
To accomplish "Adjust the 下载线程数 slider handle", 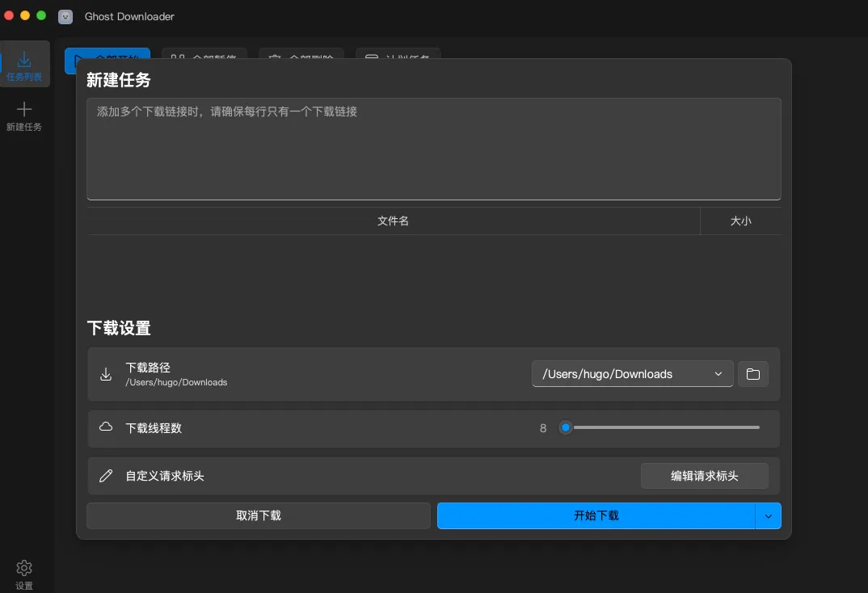I will (565, 427).
